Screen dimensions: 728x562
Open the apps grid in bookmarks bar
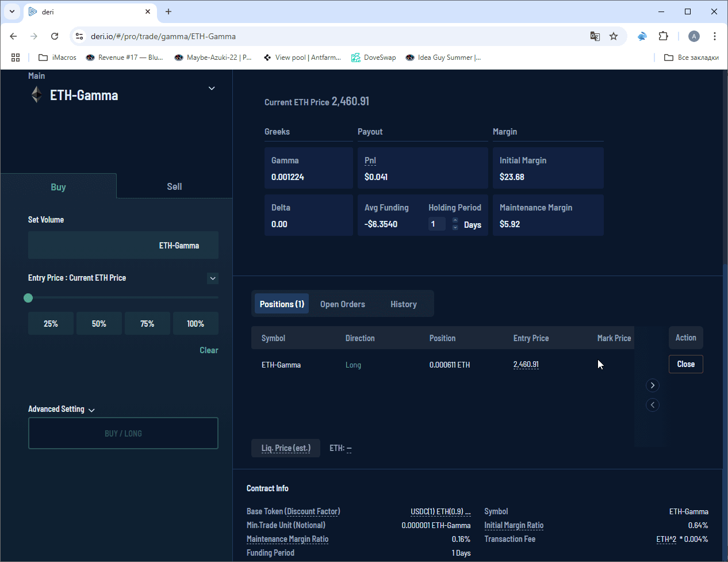pyautogui.click(x=16, y=58)
